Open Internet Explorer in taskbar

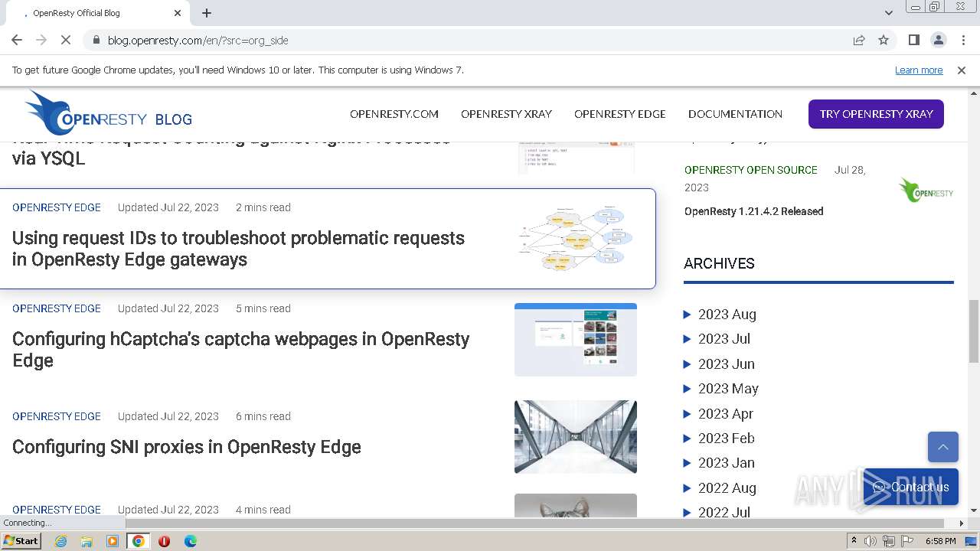click(x=61, y=541)
